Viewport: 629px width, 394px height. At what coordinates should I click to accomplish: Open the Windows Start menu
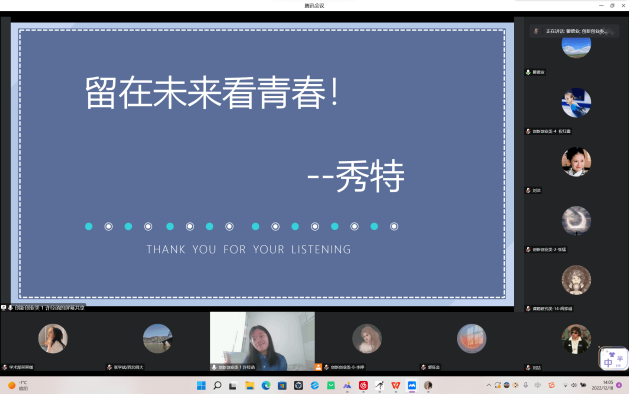coord(201,386)
